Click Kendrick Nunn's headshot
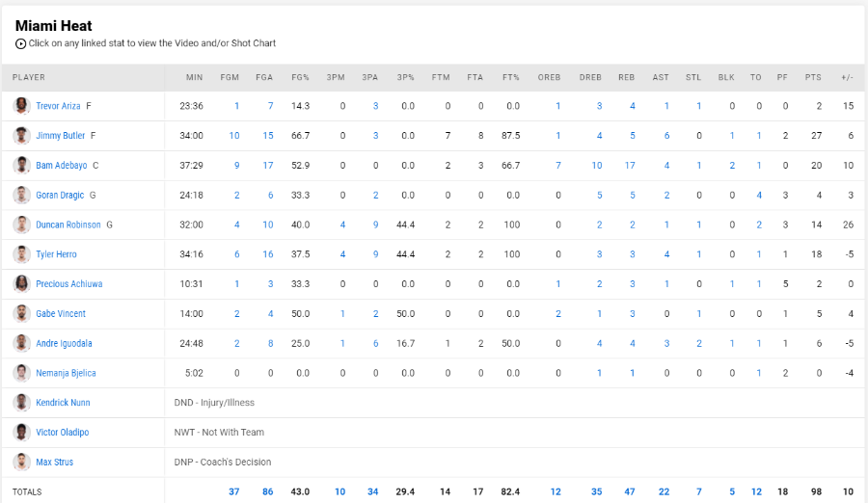 [x=21, y=402]
